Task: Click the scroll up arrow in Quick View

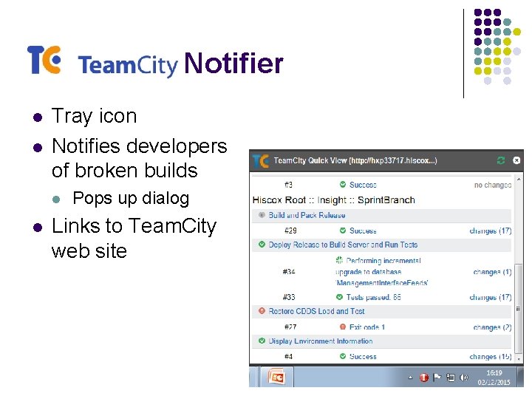Action: (x=519, y=179)
